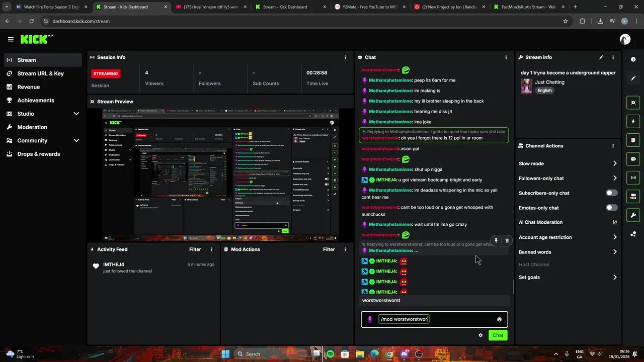This screenshot has height=362, width=644.
Task: Open the hamburger navigation menu
Action: tap(11, 39)
